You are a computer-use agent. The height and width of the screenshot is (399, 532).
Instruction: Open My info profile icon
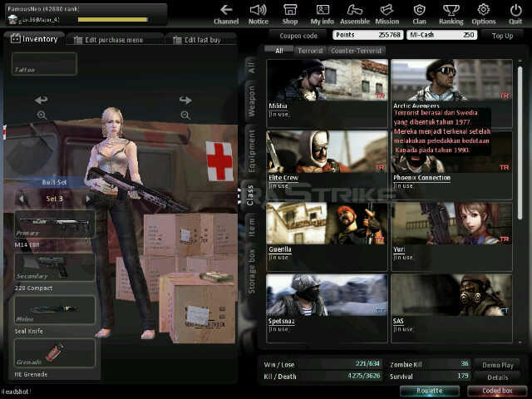coord(322,15)
